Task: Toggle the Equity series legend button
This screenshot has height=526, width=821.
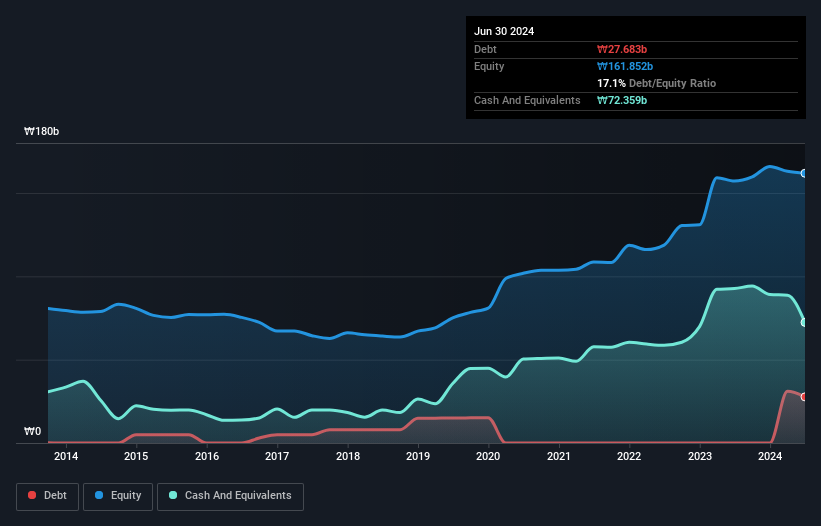Action: pos(118,496)
